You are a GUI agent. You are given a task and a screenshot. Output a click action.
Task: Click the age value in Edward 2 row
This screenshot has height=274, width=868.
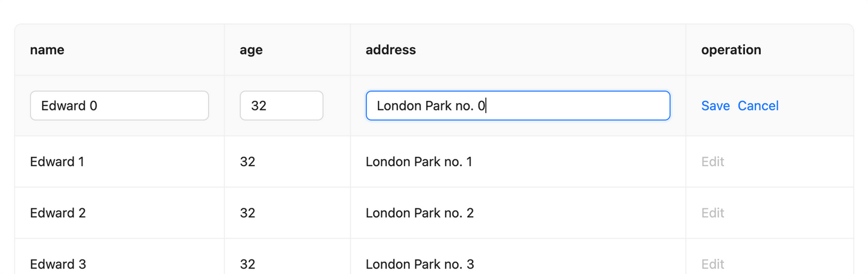(x=248, y=213)
